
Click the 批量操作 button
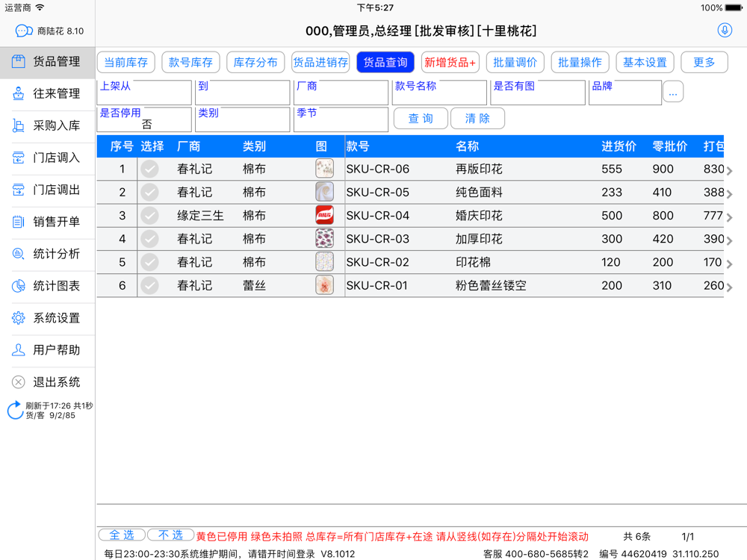point(580,63)
